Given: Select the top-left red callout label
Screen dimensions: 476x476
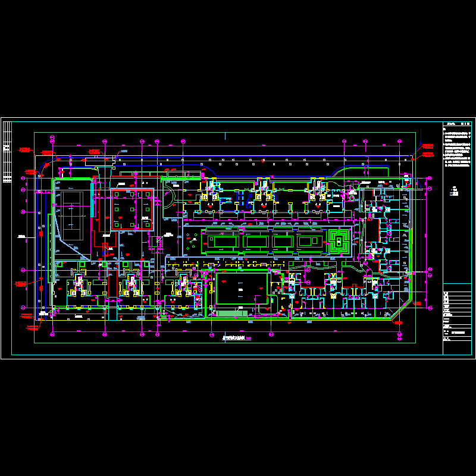Looking at the screenshot, I should point(24,149).
